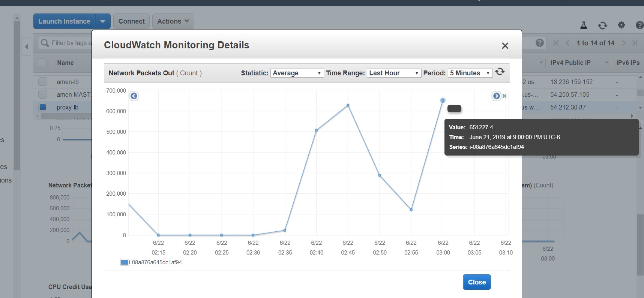Select the amen MASTER instance checkbox
Screen dimensions: 644x298
43,94
